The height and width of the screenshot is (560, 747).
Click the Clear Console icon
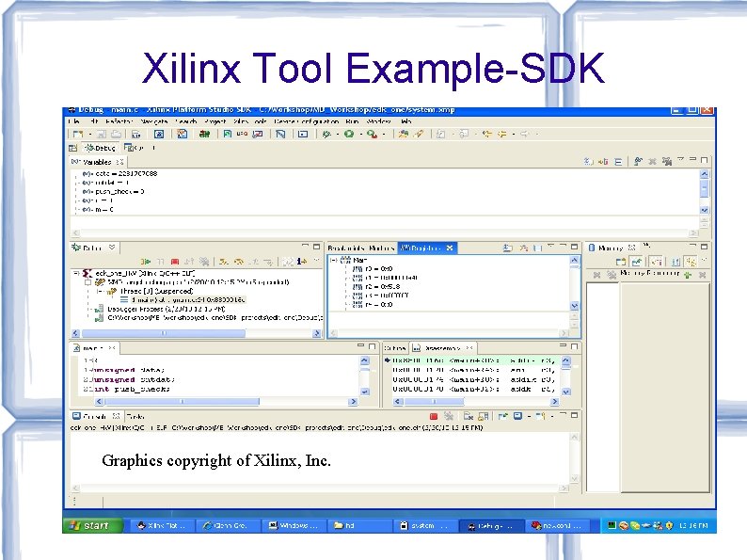(x=469, y=416)
